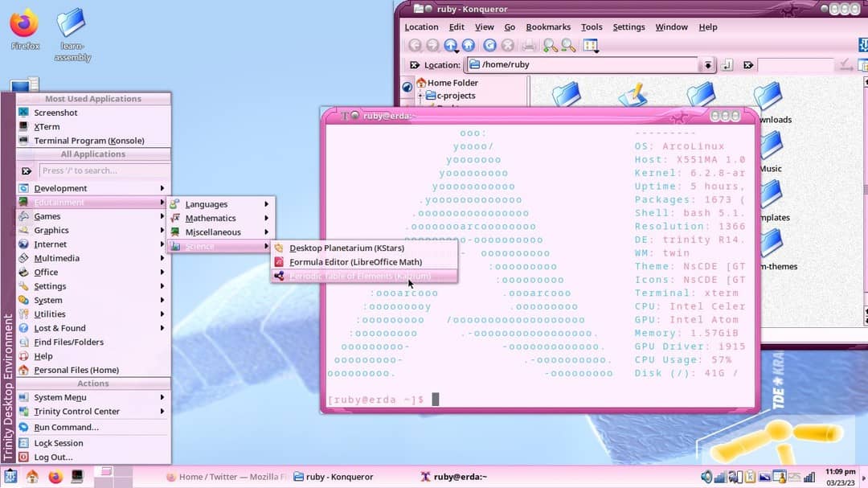Expand the Multimedia submenu
Screen dimensions: 868x488
93,258
